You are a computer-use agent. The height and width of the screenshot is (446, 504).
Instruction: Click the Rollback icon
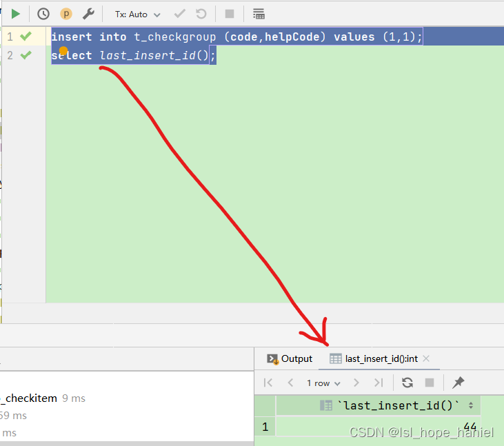click(x=201, y=14)
